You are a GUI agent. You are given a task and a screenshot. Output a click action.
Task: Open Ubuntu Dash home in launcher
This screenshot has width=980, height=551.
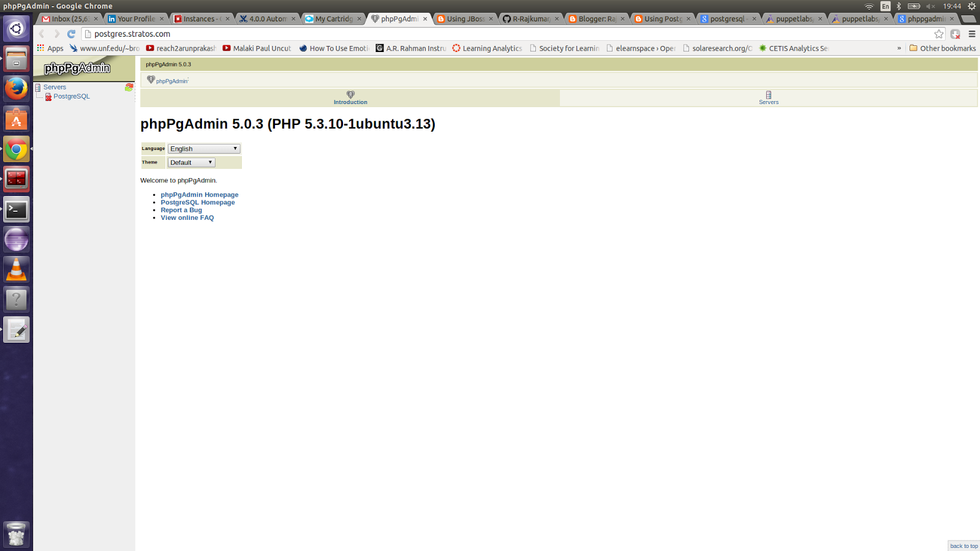click(17, 29)
